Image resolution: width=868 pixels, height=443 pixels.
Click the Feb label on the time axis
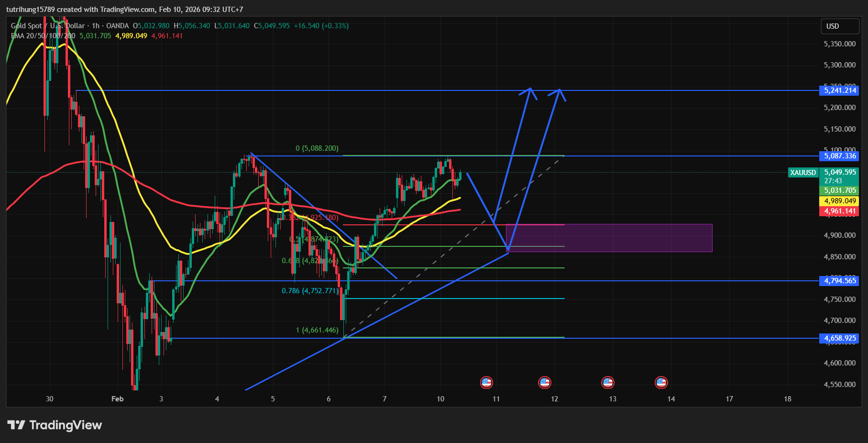[x=117, y=399]
